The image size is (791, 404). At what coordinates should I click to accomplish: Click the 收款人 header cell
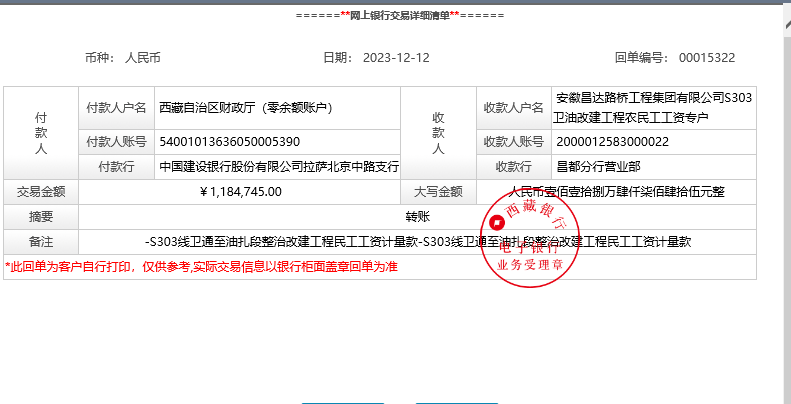(438, 132)
